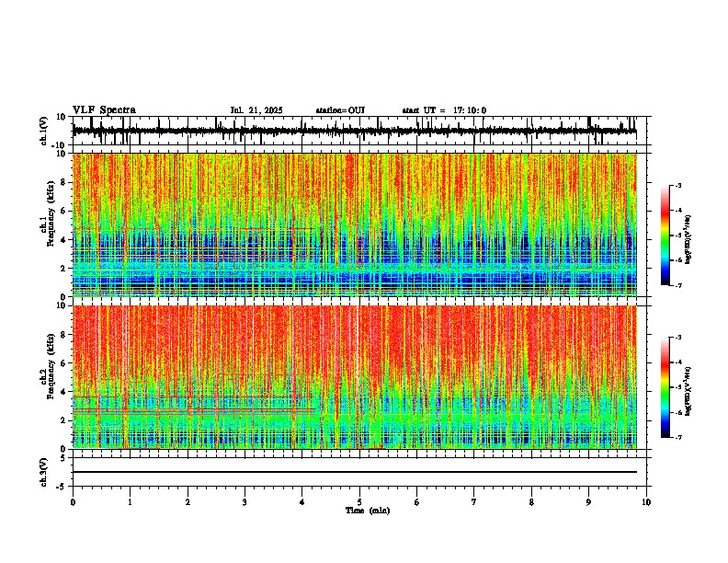Click the "Time (min)" axis label
This screenshot has width=728, height=563.
(368, 511)
